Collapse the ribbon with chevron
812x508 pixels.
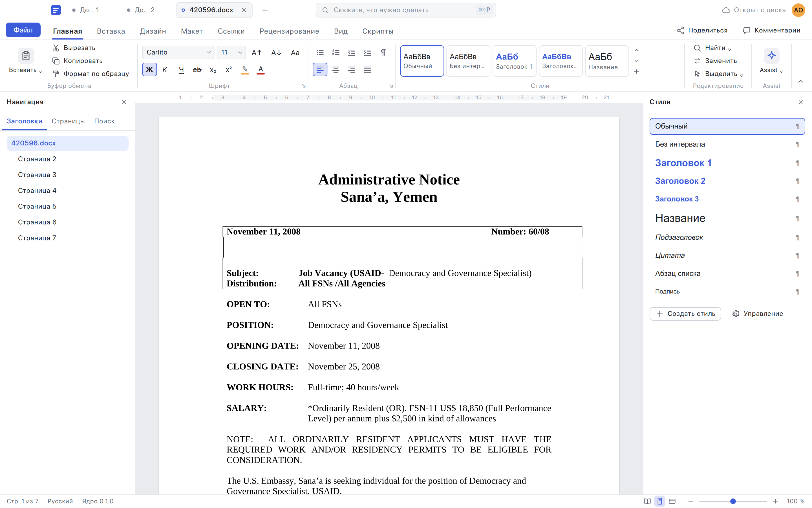(801, 81)
